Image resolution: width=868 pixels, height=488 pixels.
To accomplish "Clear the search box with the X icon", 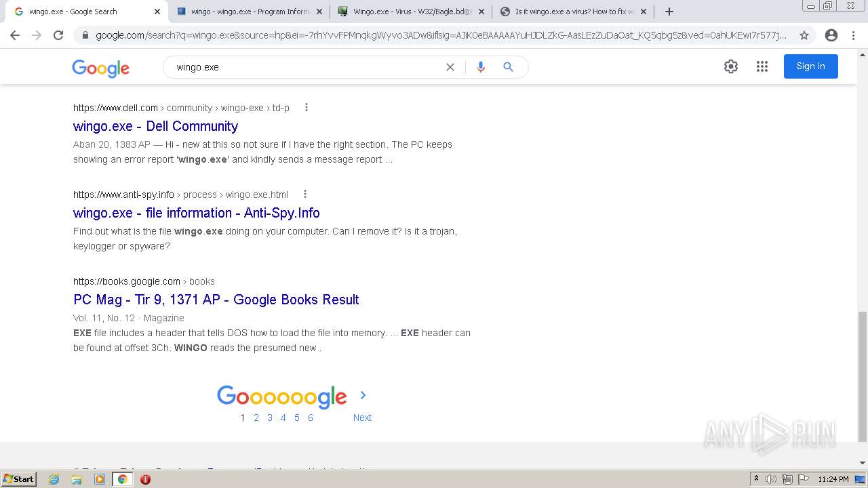I will coord(450,67).
